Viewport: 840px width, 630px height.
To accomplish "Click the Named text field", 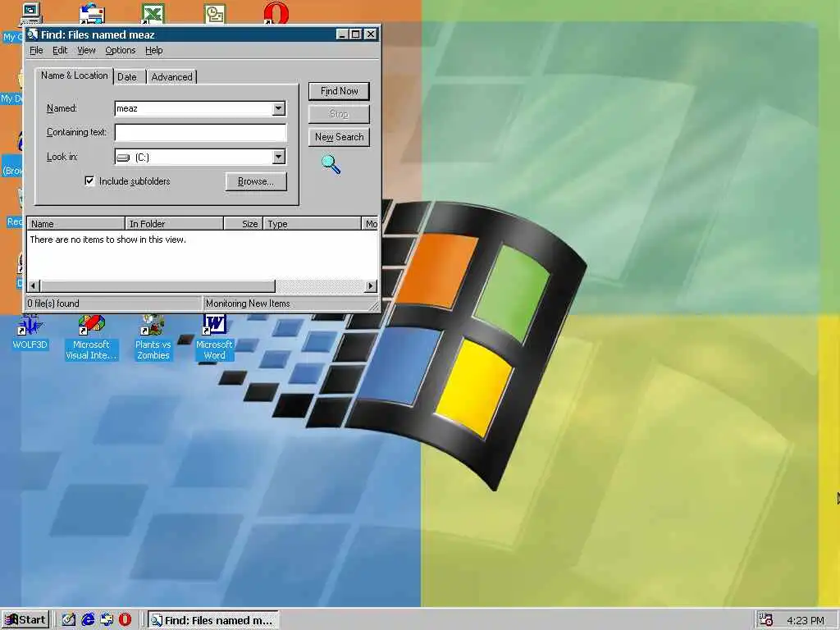I will 194,108.
